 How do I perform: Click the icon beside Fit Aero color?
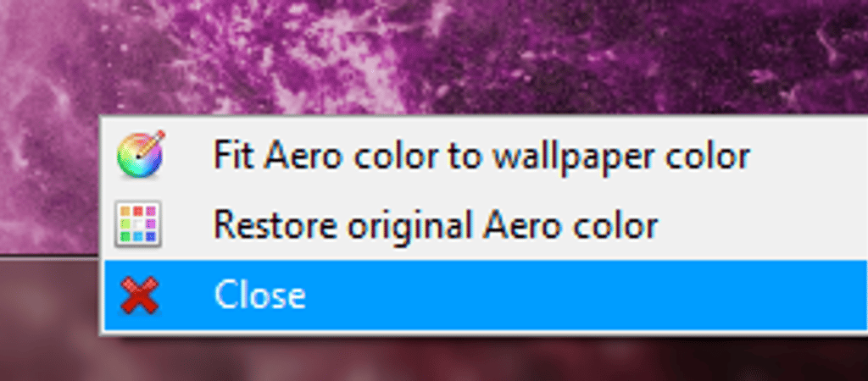pos(142,155)
